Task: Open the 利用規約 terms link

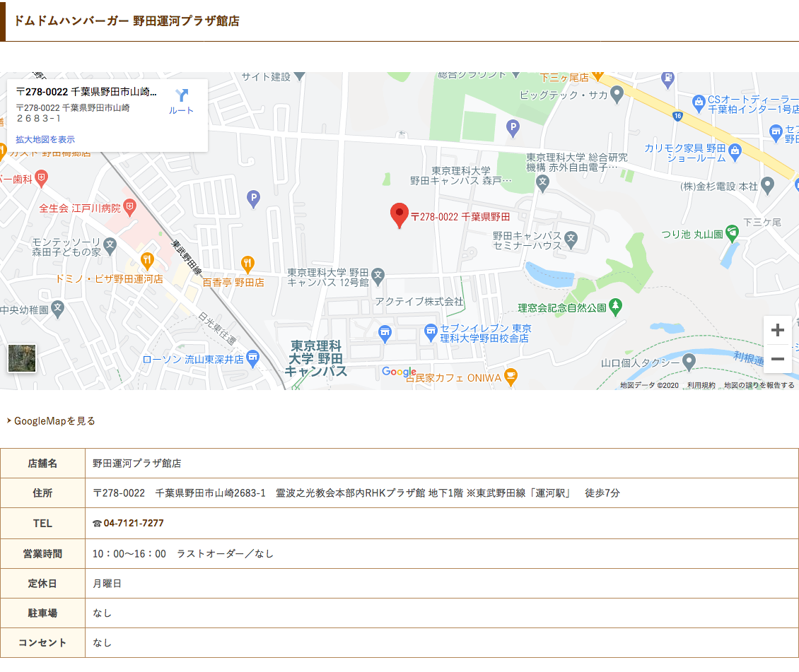Action: pyautogui.click(x=701, y=385)
